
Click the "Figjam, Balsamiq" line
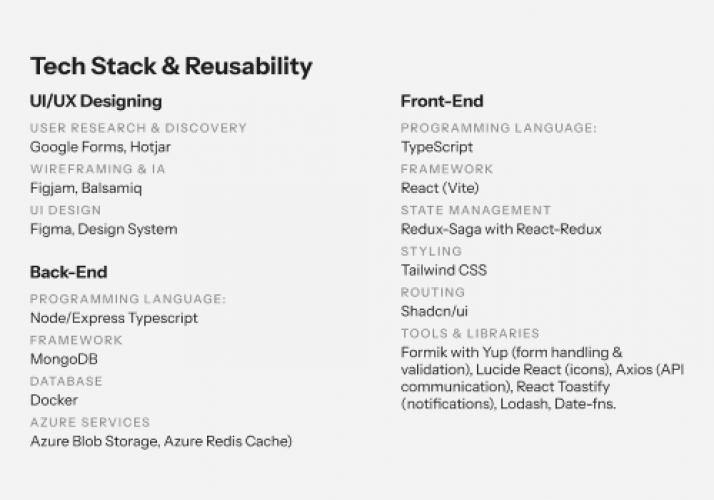86,188
